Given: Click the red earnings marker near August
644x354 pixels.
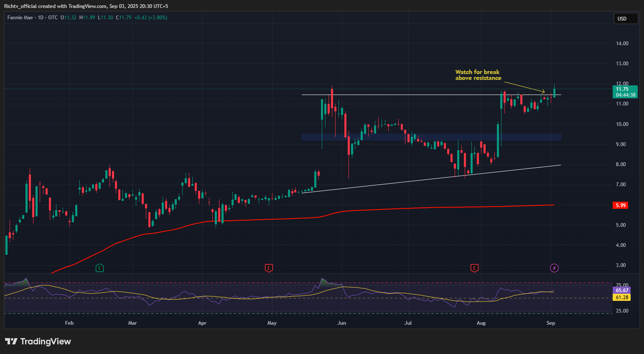Looking at the screenshot, I should coord(474,268).
